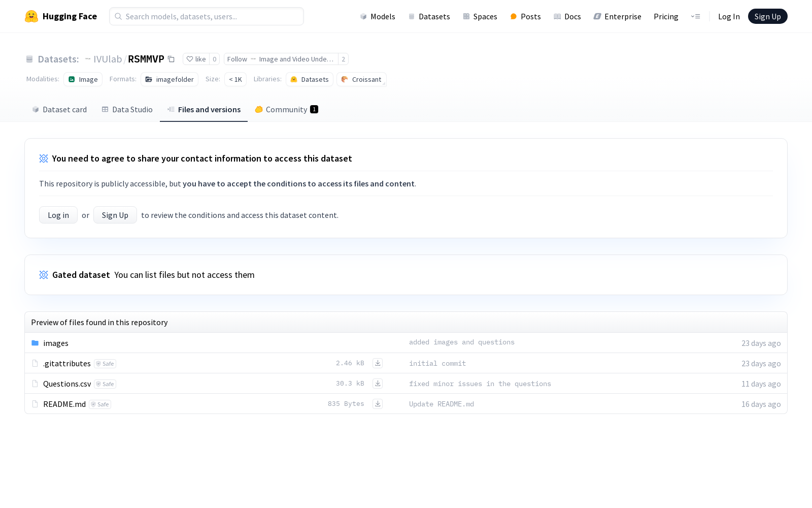Open the 'fixed minor issues in the questions' commit
This screenshot has width=812, height=508.
click(480, 384)
